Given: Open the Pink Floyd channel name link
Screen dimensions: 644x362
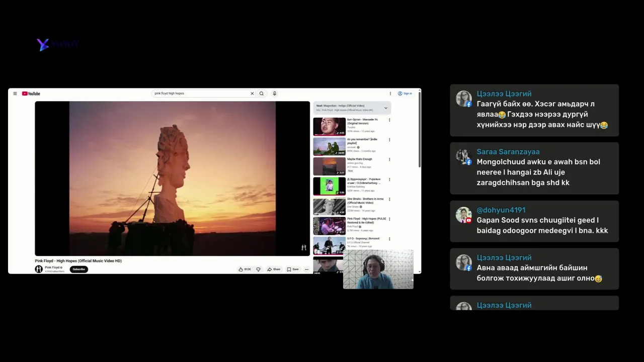Looking at the screenshot, I should [x=52, y=267].
